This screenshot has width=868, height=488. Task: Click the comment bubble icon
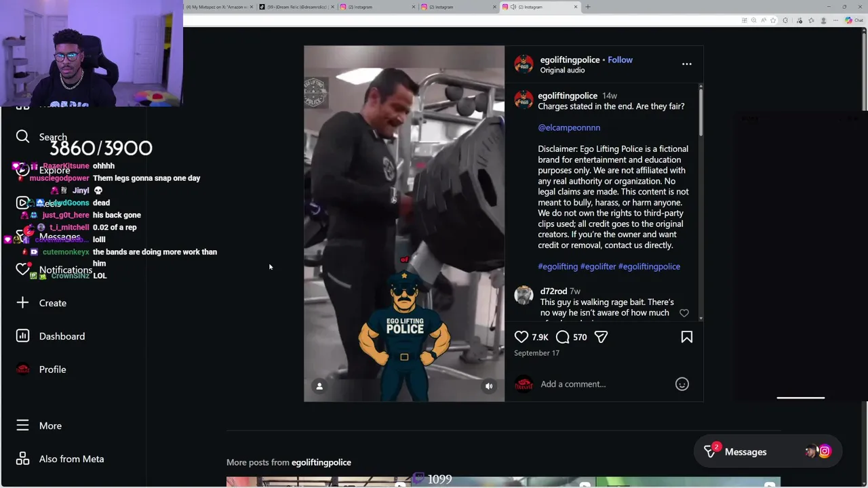click(562, 337)
